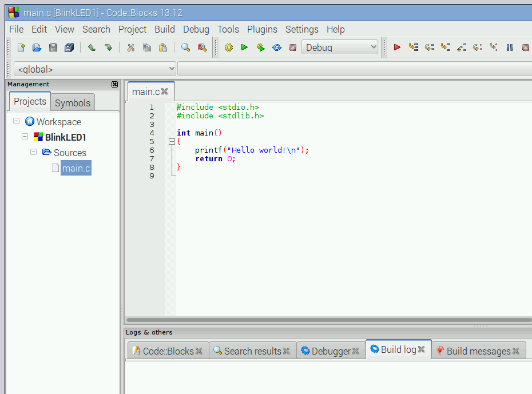
Task: Stop the debugger with the red stop icon
Action: [x=525, y=47]
